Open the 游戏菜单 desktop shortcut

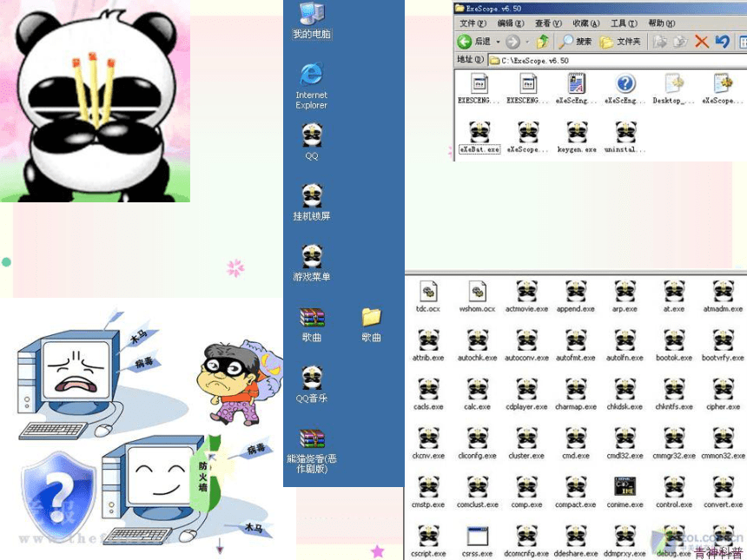pos(312,262)
